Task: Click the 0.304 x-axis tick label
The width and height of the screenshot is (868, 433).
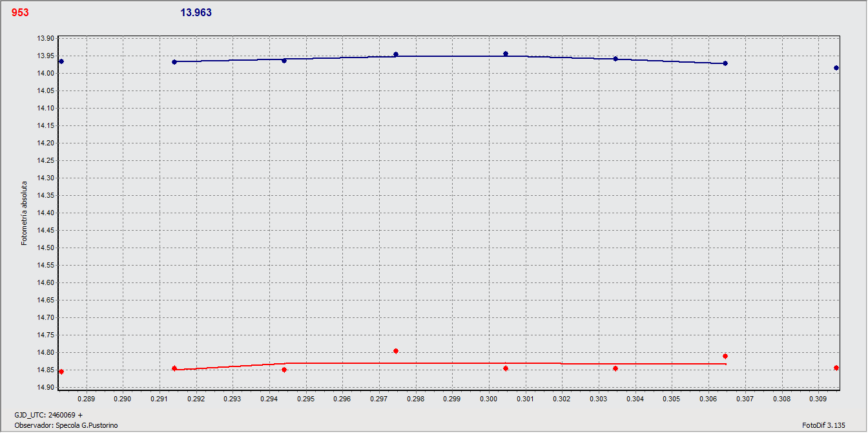Action: tap(635, 399)
